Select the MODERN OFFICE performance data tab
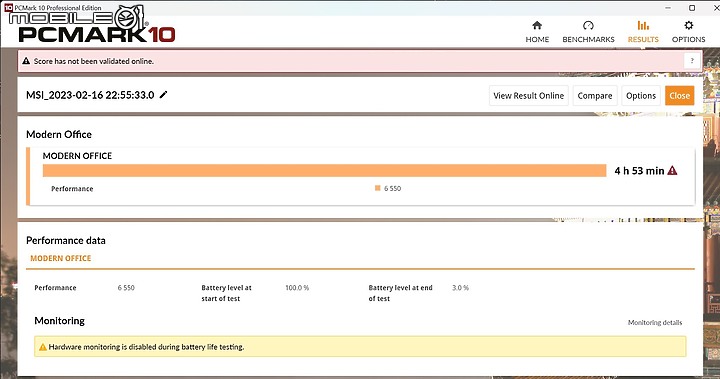 [61, 258]
